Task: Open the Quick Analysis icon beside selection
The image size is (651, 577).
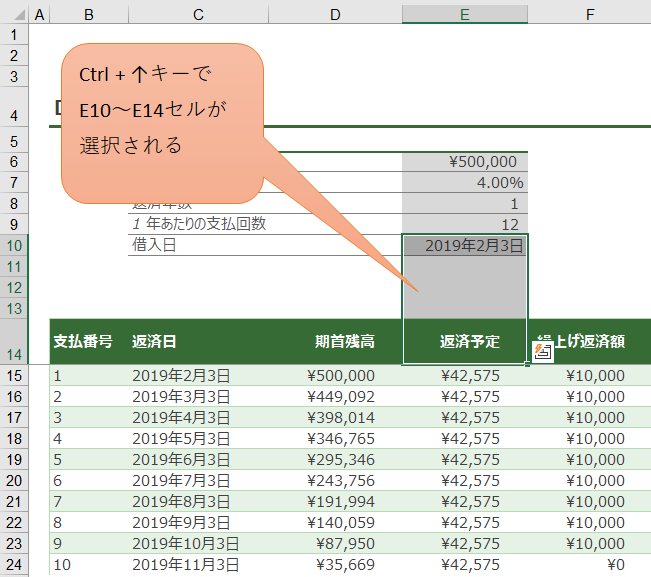Action: [543, 352]
